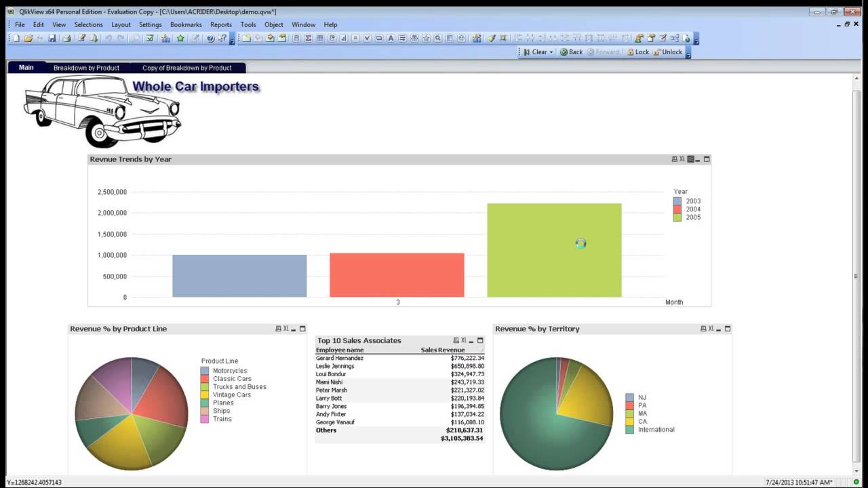The image size is (868, 488).
Task: Select Leslie Jennings in sales table
Action: point(399,366)
